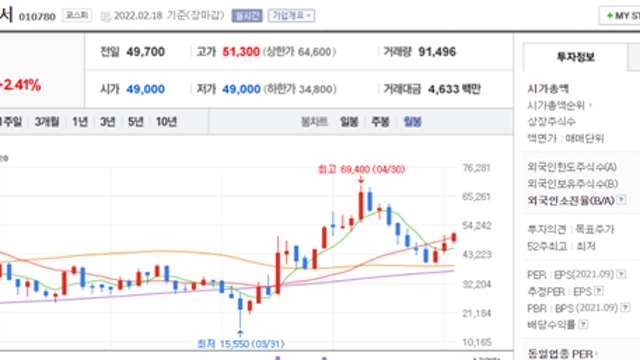This screenshot has width=640, height=360.
Task: Click help icon next to 외국인소진율(B/A)
Action: (621, 200)
